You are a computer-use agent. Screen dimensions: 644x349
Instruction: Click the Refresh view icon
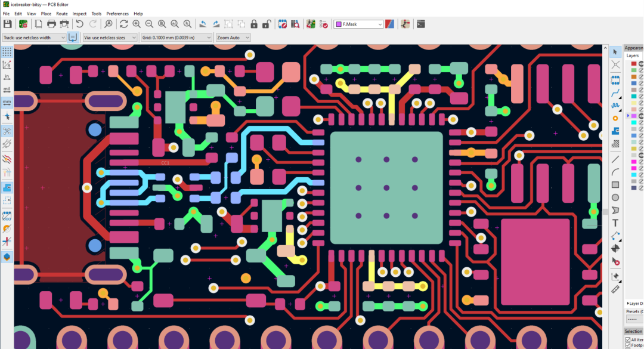coord(123,24)
